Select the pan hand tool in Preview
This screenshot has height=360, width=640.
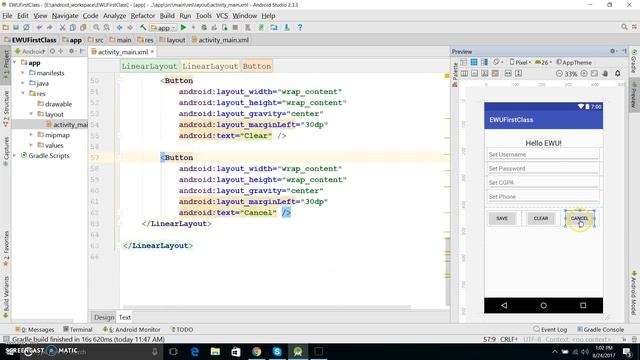606,73
